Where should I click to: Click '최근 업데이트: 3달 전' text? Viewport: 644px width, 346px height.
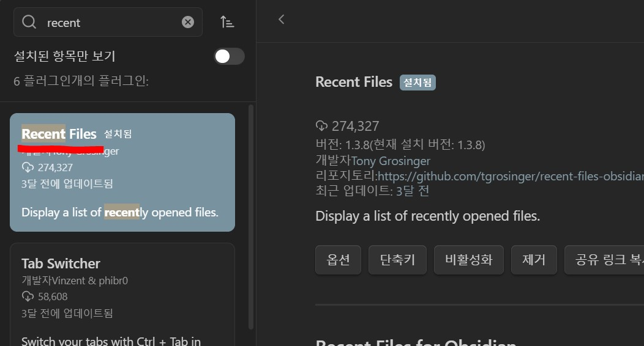(x=373, y=191)
